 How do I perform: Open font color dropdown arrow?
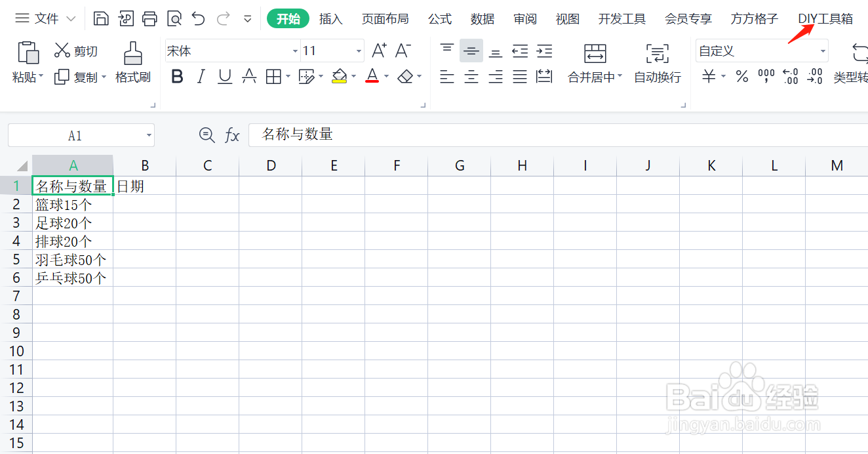click(386, 77)
